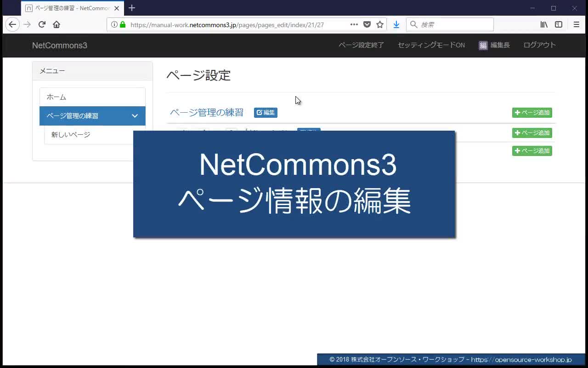The image size is (588, 368).
Task: Toggle セッティングモードON in header
Action: 431,45
